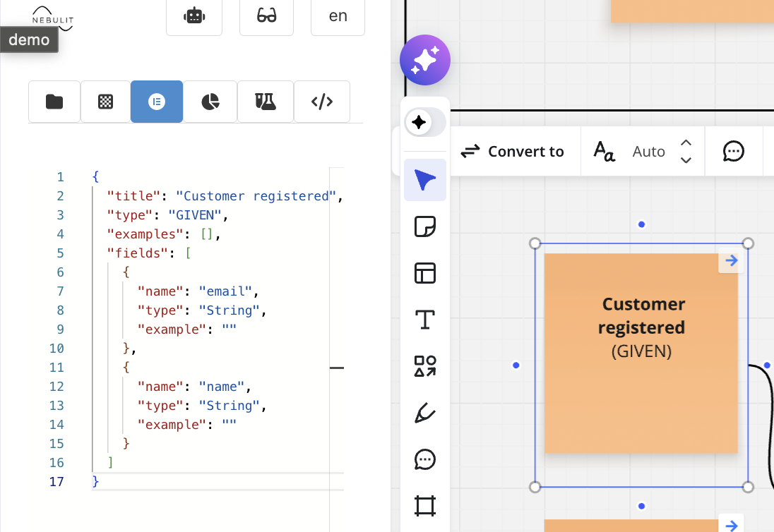Click the Convert to button
Viewport: 774px width, 532px height.
[x=513, y=152]
